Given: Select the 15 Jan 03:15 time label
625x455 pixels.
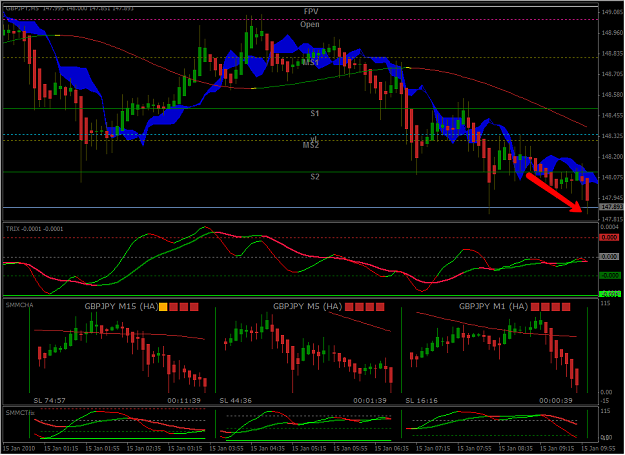Looking at the screenshot, I should click(185, 449).
